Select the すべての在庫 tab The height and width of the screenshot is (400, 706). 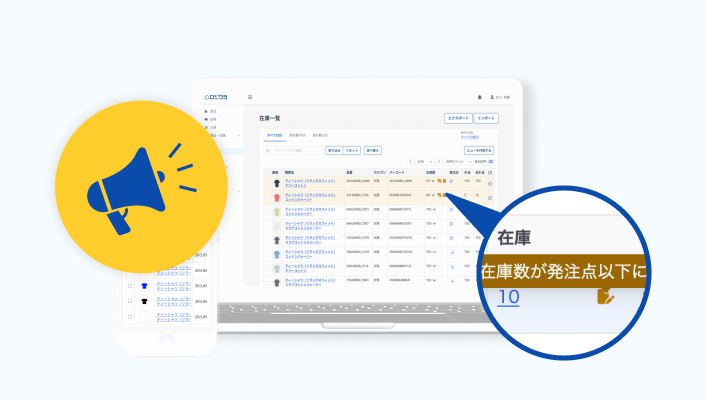[x=273, y=134]
